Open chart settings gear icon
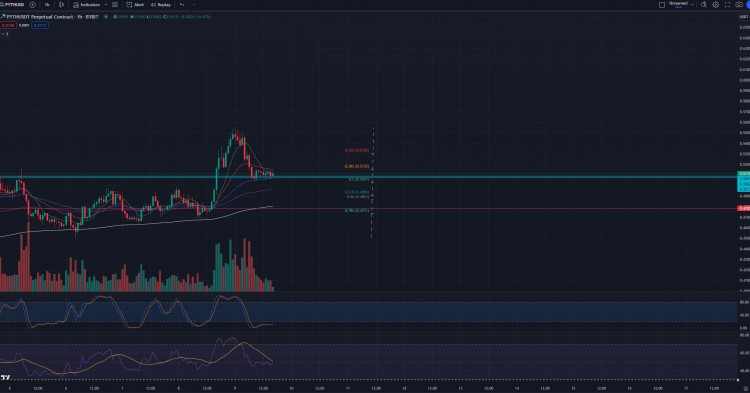The height and width of the screenshot is (393, 750). tap(716, 4)
